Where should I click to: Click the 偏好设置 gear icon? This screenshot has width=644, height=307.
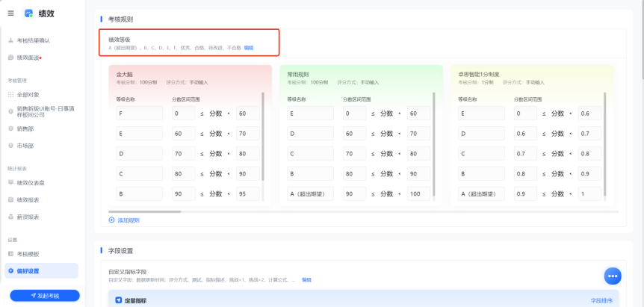click(11, 271)
